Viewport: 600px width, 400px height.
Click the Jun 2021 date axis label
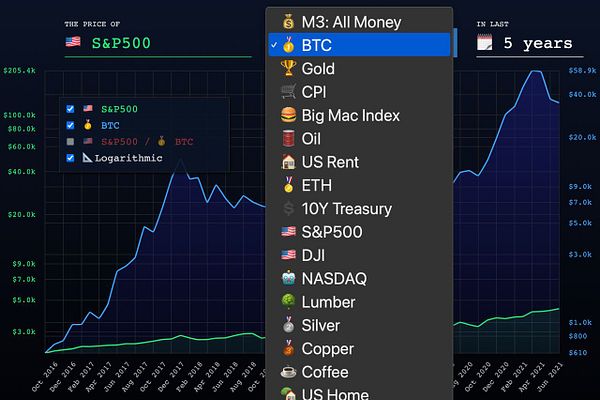click(x=550, y=377)
